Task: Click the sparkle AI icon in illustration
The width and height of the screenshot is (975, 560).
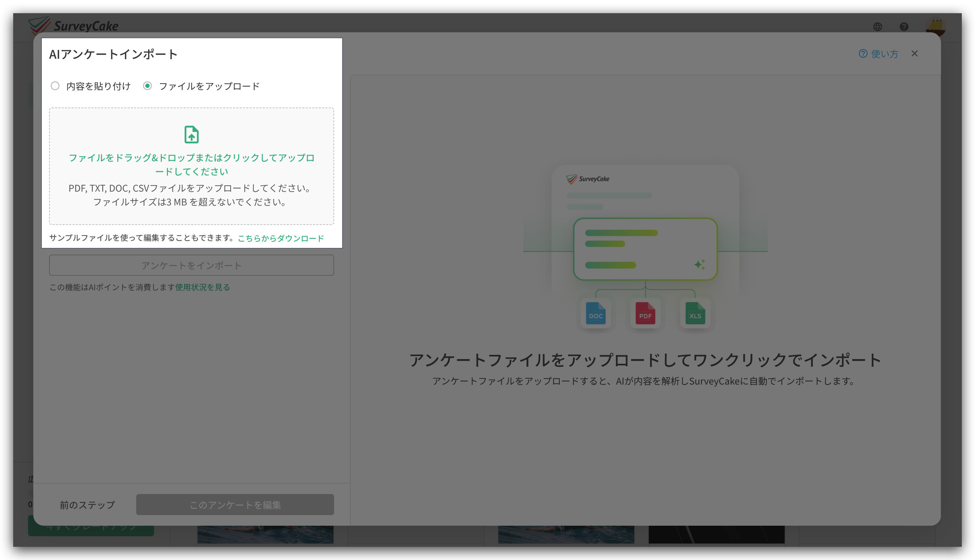Action: [x=700, y=264]
